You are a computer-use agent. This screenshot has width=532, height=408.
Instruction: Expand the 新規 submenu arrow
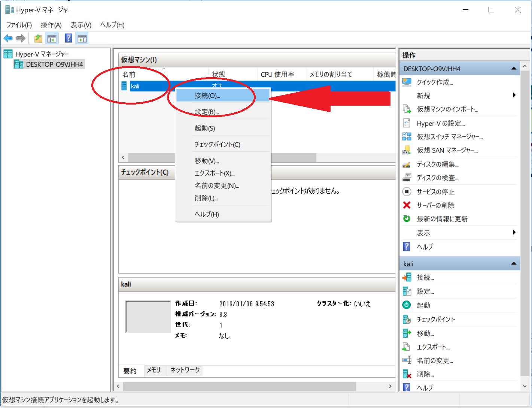[514, 95]
